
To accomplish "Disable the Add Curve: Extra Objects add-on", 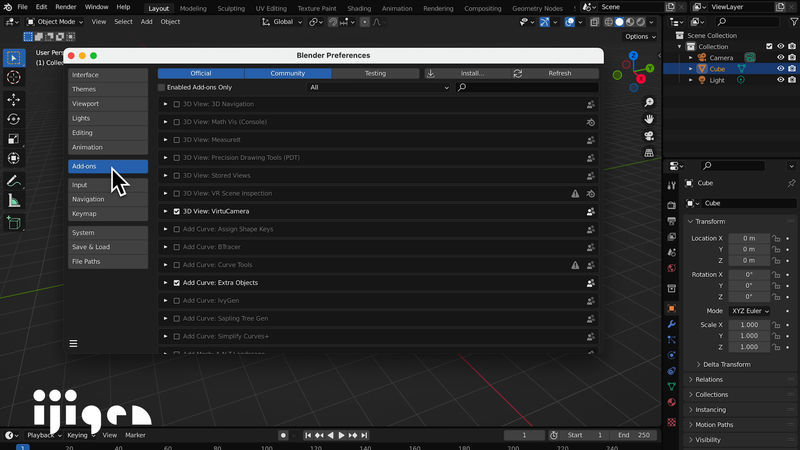I will [177, 283].
